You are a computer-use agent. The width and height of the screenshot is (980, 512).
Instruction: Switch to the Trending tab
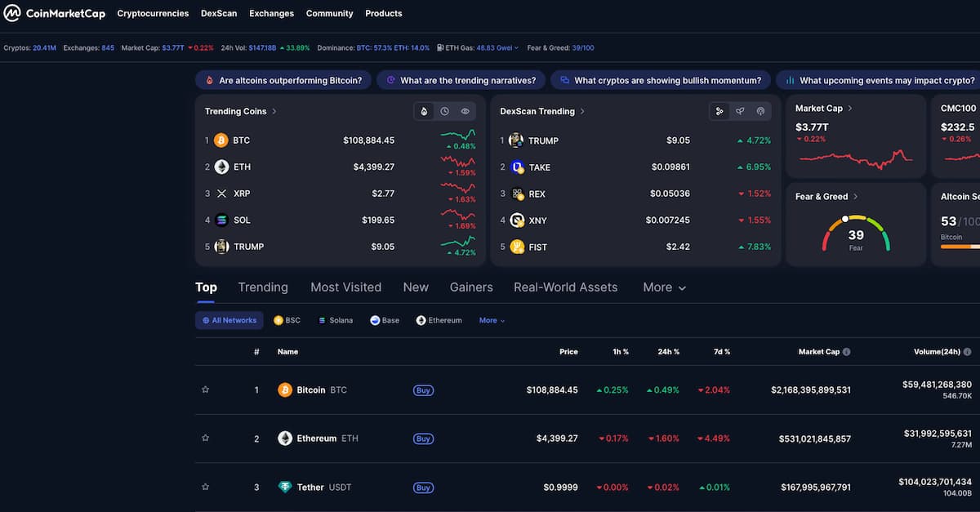263,287
